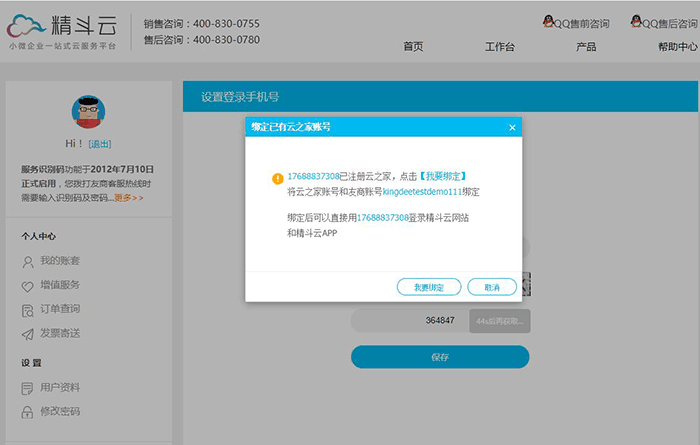
Task: Click the 取消 button in dialog
Action: point(492,287)
